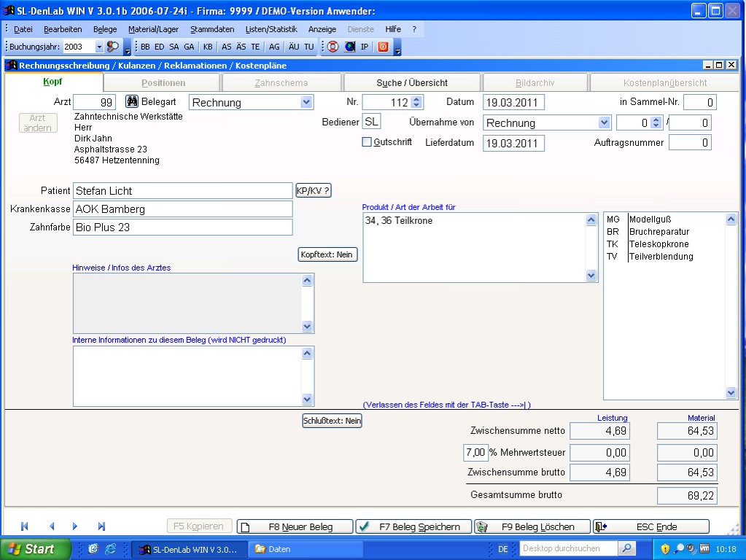Image resolution: width=746 pixels, height=560 pixels.
Task: Expand the first toolbar overflow options
Action: pyautogui.click(x=127, y=48)
